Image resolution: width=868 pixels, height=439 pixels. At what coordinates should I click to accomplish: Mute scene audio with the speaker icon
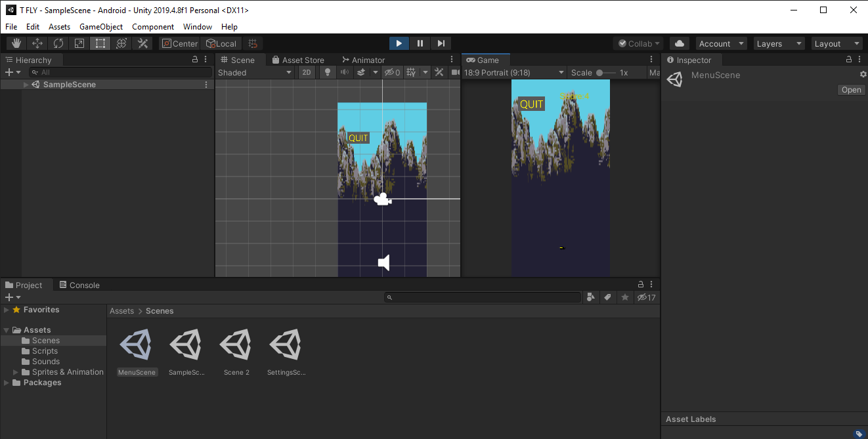(x=344, y=72)
